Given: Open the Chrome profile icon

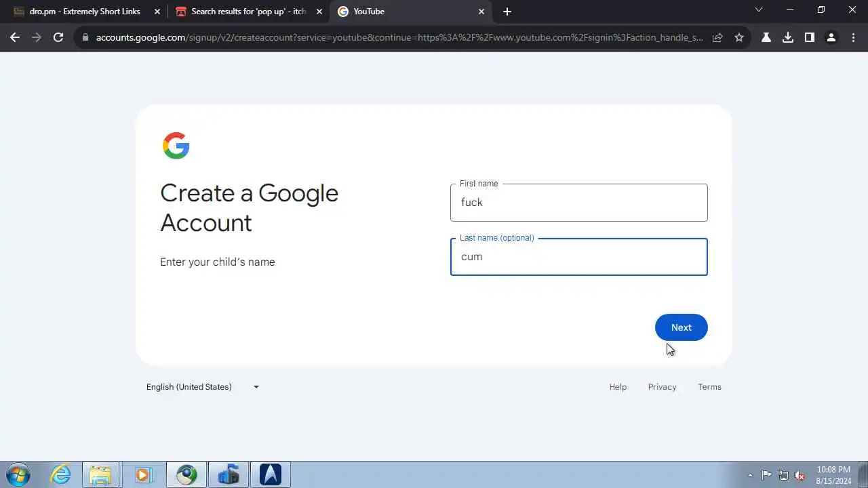Looking at the screenshot, I should pos(831,38).
